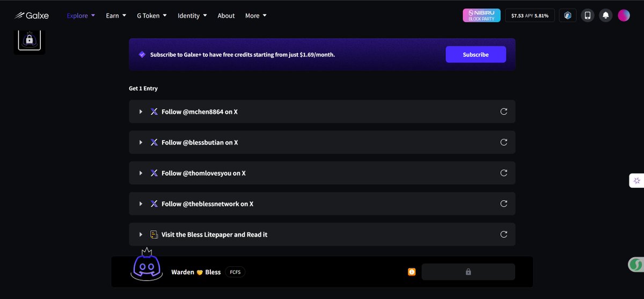
Task: Refresh the Visit Bless Litepaper task
Action: pyautogui.click(x=503, y=234)
